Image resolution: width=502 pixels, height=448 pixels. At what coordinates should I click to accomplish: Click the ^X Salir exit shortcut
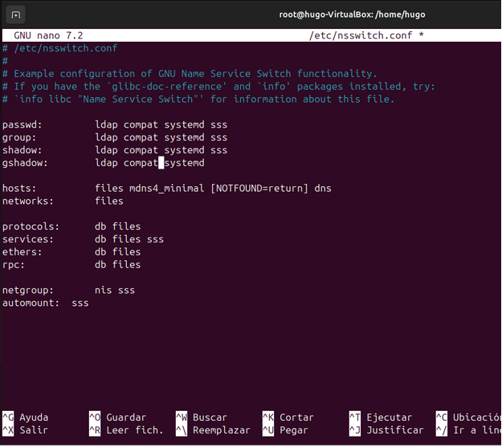25,430
